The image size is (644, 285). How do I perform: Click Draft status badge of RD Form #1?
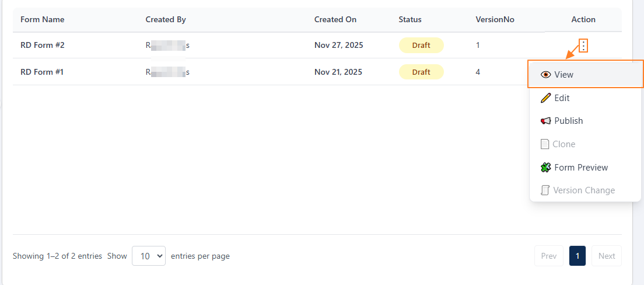[421, 72]
